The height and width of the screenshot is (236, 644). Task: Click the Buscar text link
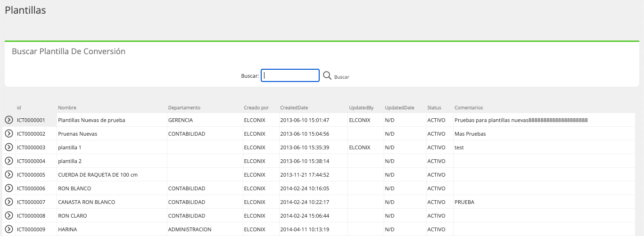342,77
